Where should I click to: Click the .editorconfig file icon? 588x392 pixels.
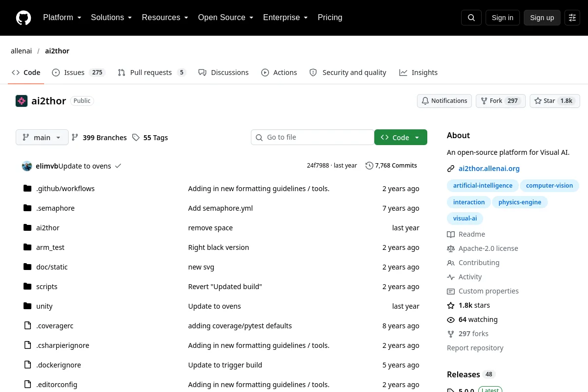click(x=27, y=384)
